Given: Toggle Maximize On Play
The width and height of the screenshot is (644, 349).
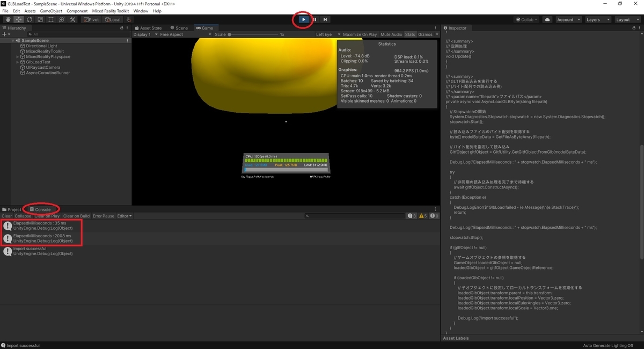Looking at the screenshot, I should (360, 34).
